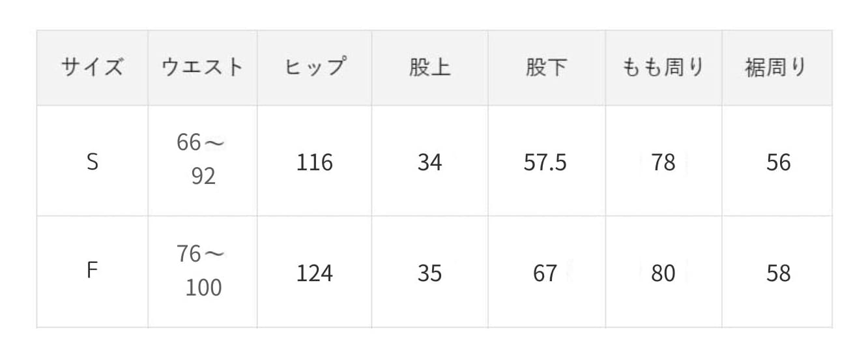Click the thigh value 78
This screenshot has width=868, height=351.
tap(663, 162)
